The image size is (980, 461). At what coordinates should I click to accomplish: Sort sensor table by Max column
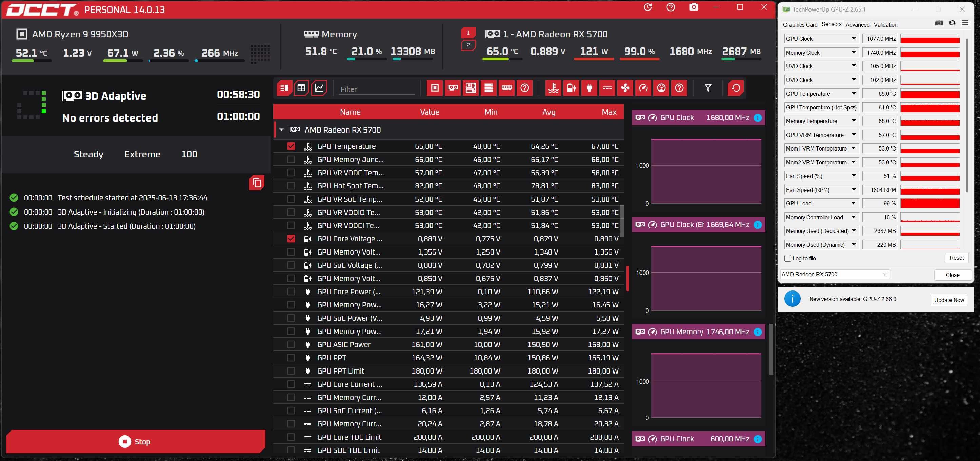(x=609, y=112)
